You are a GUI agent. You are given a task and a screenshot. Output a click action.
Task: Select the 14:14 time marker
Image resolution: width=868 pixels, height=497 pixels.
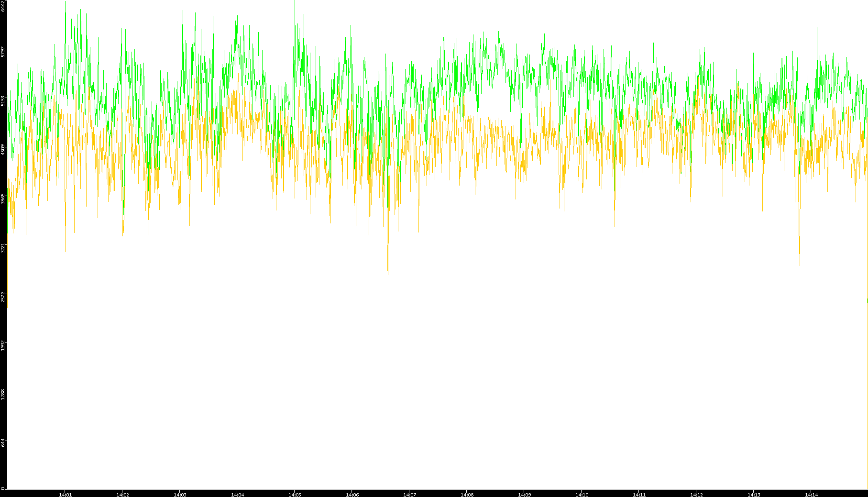point(811,495)
